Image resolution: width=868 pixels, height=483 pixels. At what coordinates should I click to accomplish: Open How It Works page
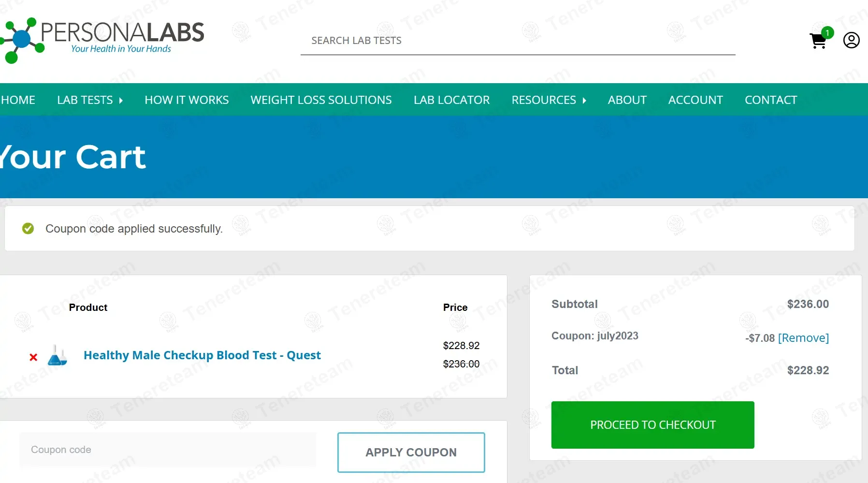[x=187, y=100]
